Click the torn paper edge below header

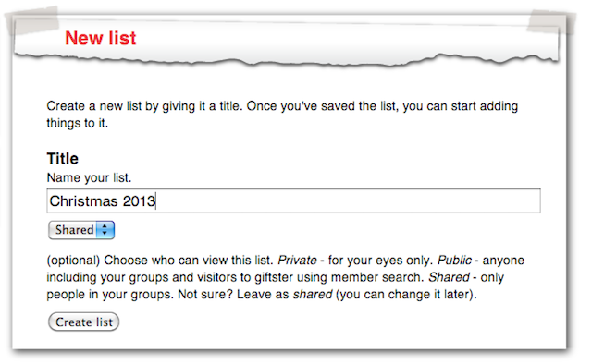(x=286, y=58)
